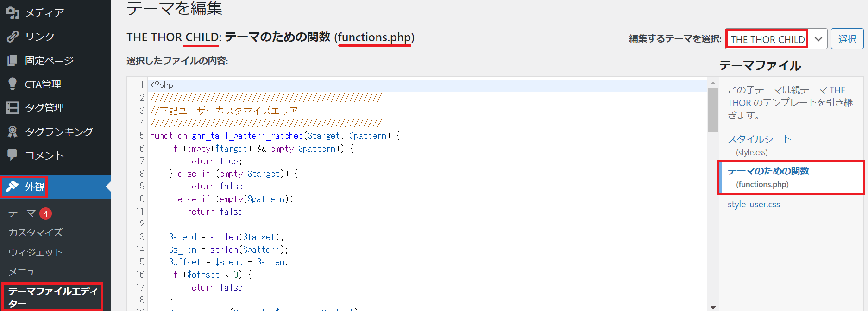Open the style-user.css file
Viewport: 868px width, 311px height.
754,205
